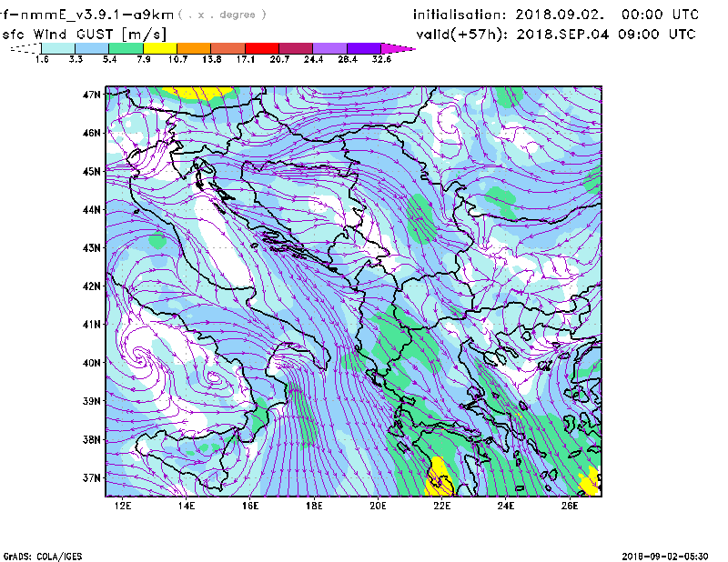
Task: Click the 'valid(+57h): 2018.SEP.04 09:00 UTC' line
Action: 556,35
